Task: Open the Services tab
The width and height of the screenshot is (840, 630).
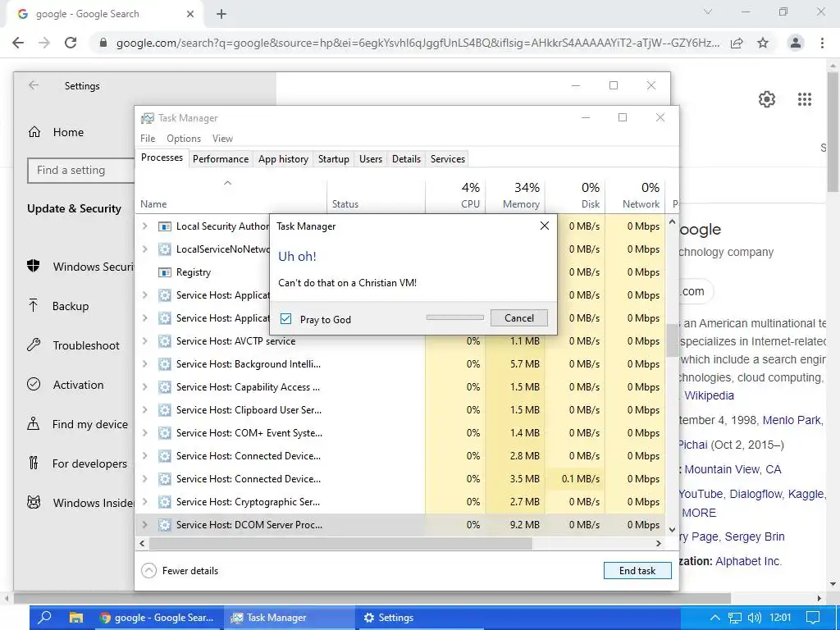Action: click(447, 159)
